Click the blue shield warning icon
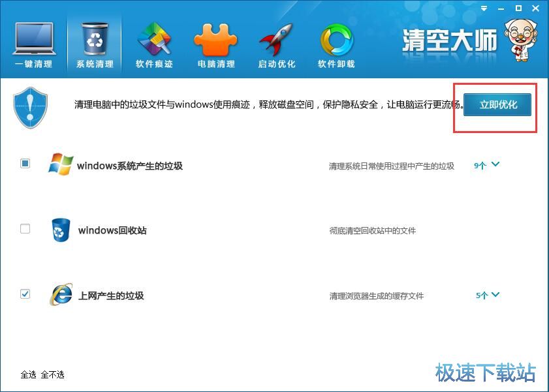Image resolution: width=549 pixels, height=392 pixels. [30, 106]
